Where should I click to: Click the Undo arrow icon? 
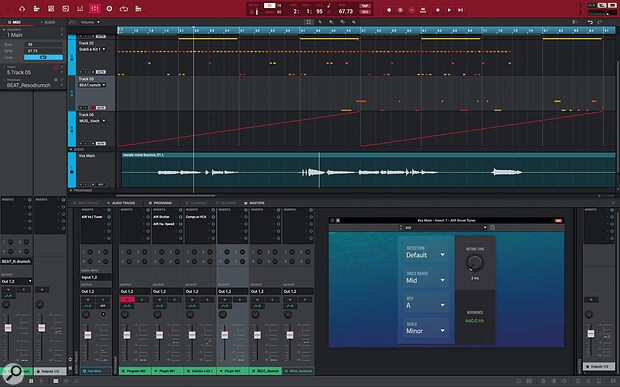point(590,22)
